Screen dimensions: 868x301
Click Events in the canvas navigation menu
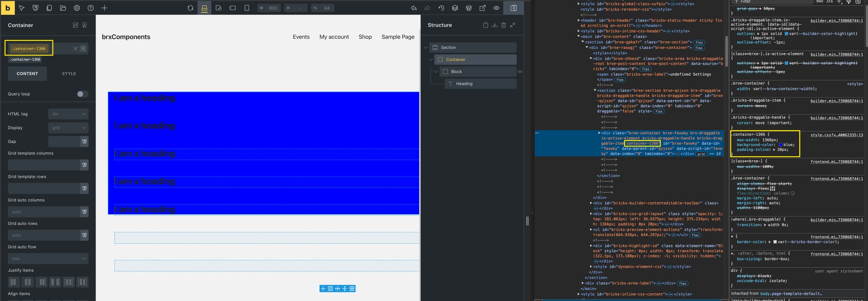click(x=301, y=37)
